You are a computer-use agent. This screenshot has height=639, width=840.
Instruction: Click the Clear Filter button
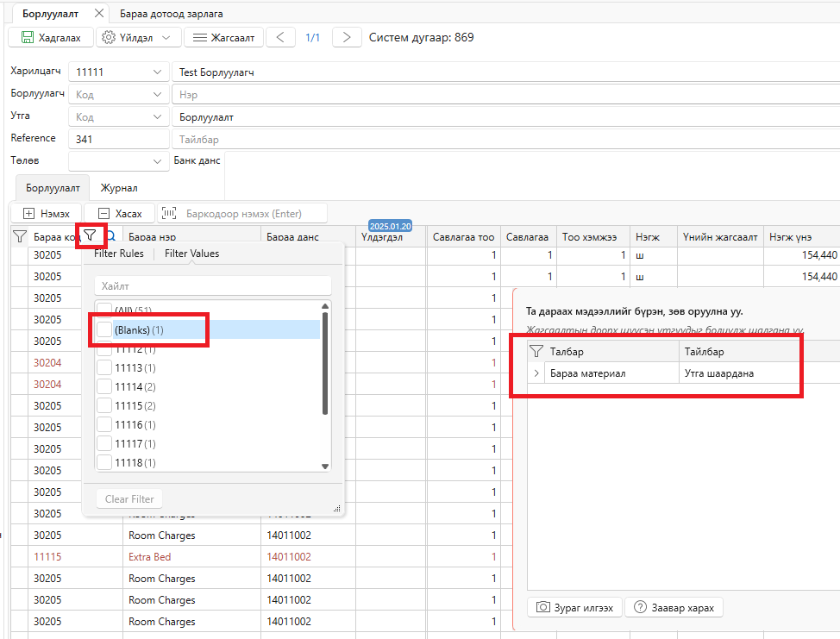pyautogui.click(x=129, y=499)
